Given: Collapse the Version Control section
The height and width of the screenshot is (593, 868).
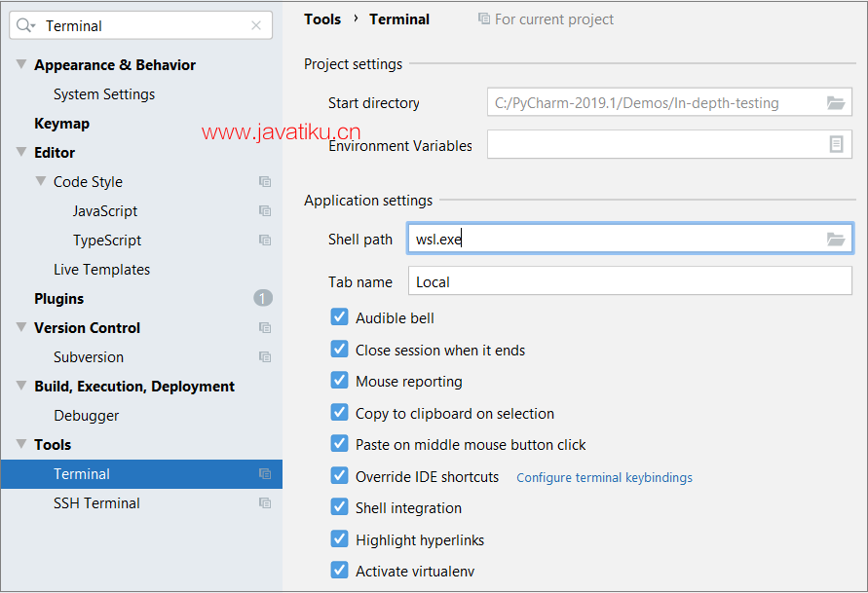Looking at the screenshot, I should click(20, 327).
